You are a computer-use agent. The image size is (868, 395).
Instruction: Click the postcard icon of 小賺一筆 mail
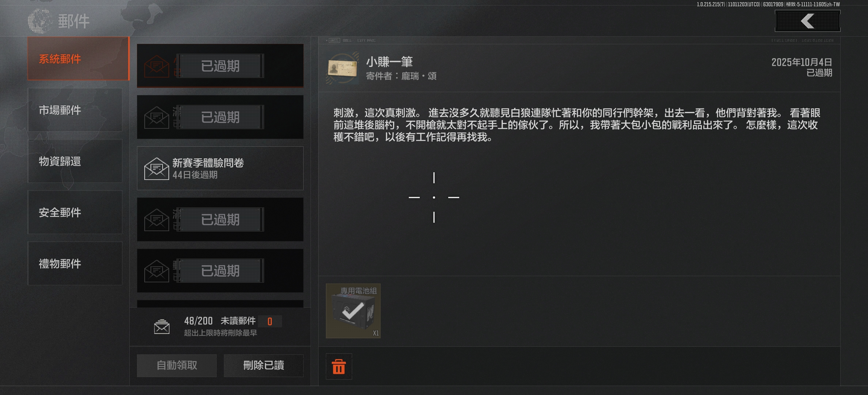tap(343, 68)
